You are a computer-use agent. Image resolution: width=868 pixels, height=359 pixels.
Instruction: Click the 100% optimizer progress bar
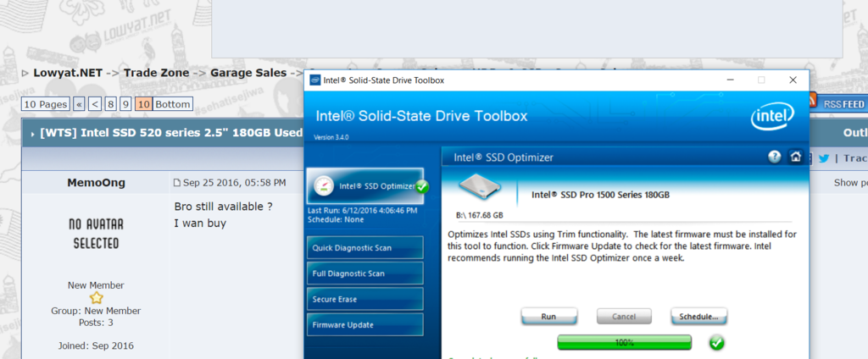point(624,342)
